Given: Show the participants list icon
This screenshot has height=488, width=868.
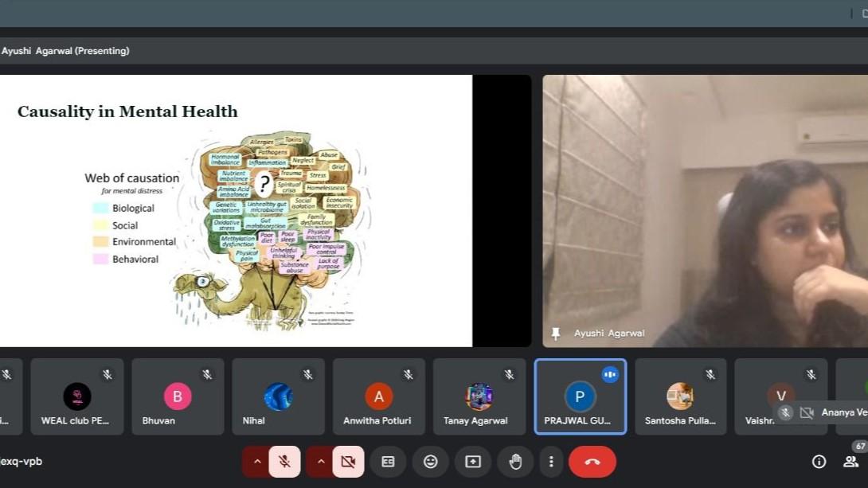Looking at the screenshot, I should click(x=850, y=462).
